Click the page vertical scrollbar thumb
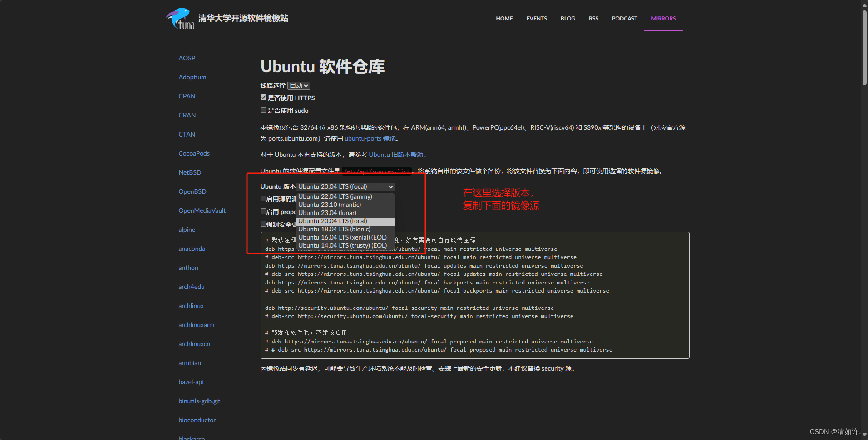This screenshot has width=868, height=440. [864, 48]
